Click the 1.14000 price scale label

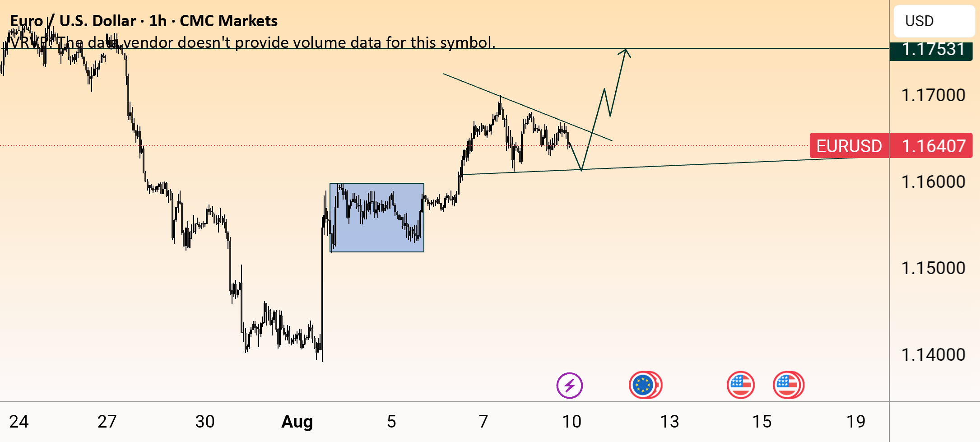tap(933, 355)
